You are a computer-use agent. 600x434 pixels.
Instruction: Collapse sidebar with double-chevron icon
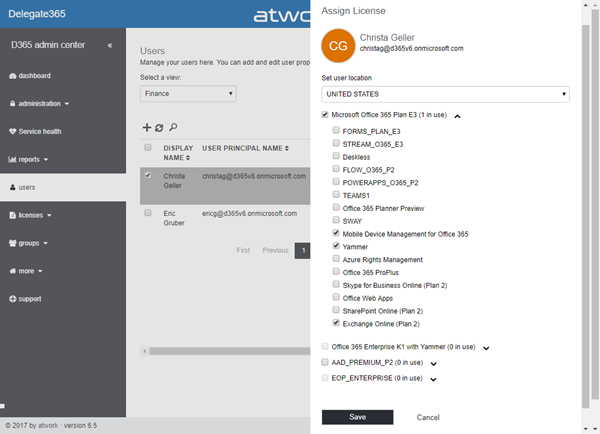(110, 46)
